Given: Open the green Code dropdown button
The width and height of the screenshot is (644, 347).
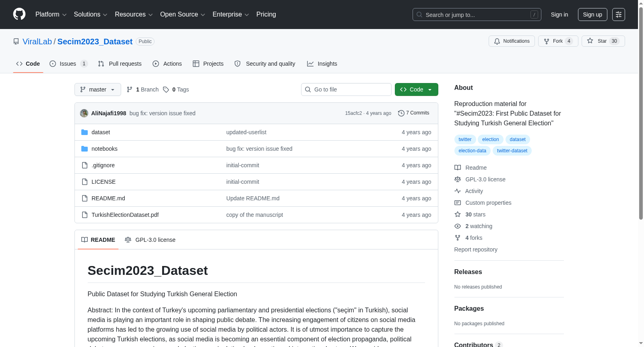Looking at the screenshot, I should [x=417, y=89].
